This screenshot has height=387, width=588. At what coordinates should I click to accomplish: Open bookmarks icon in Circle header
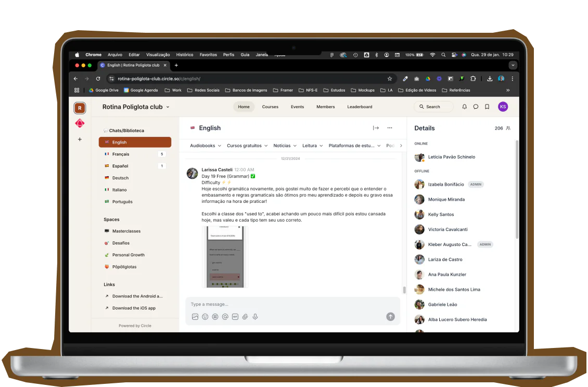coord(487,107)
